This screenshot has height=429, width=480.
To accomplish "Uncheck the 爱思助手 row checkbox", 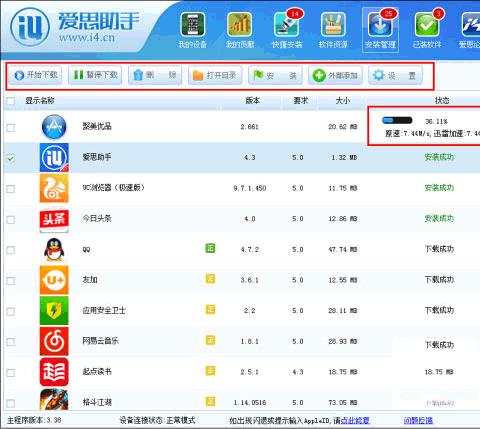I will point(11,158).
